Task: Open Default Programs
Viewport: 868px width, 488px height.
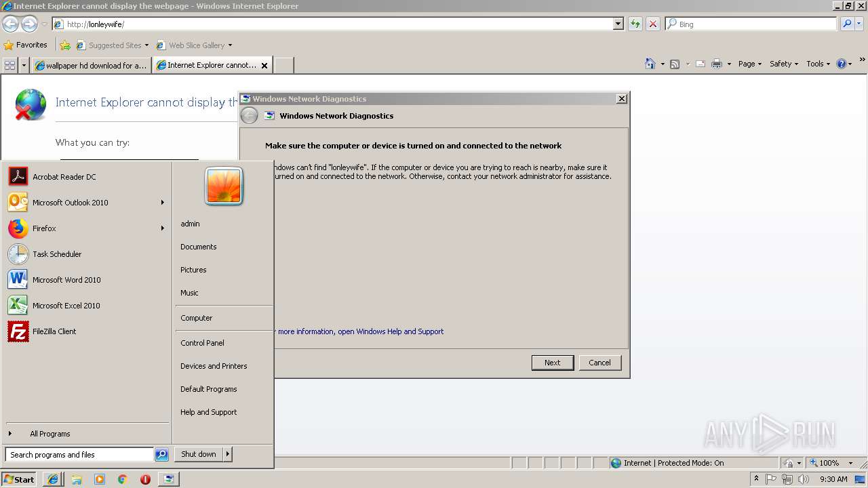Action: point(209,389)
